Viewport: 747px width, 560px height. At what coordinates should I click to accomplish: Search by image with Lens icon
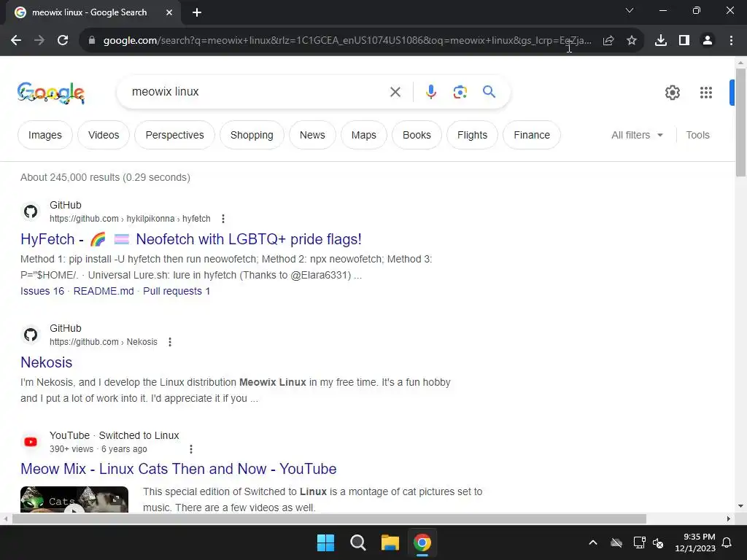tap(460, 92)
